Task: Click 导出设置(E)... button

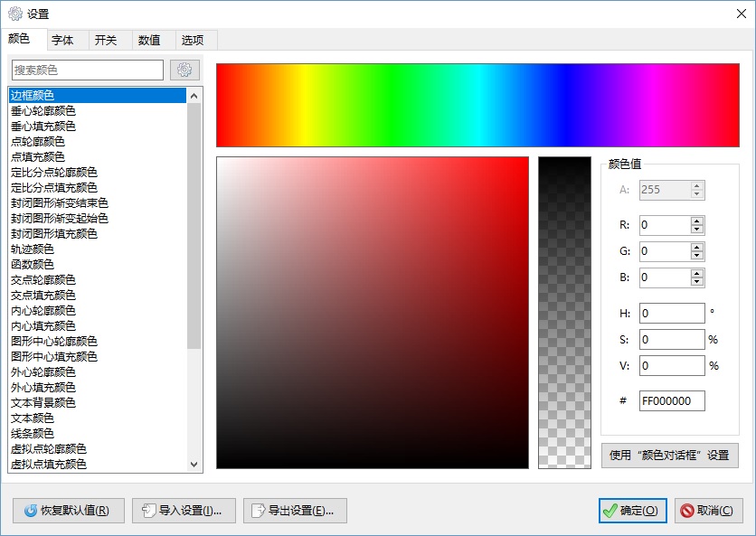Action: tap(295, 511)
